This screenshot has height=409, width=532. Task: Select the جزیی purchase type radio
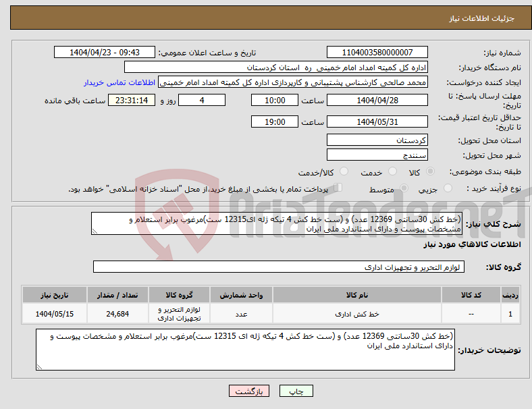(448, 188)
